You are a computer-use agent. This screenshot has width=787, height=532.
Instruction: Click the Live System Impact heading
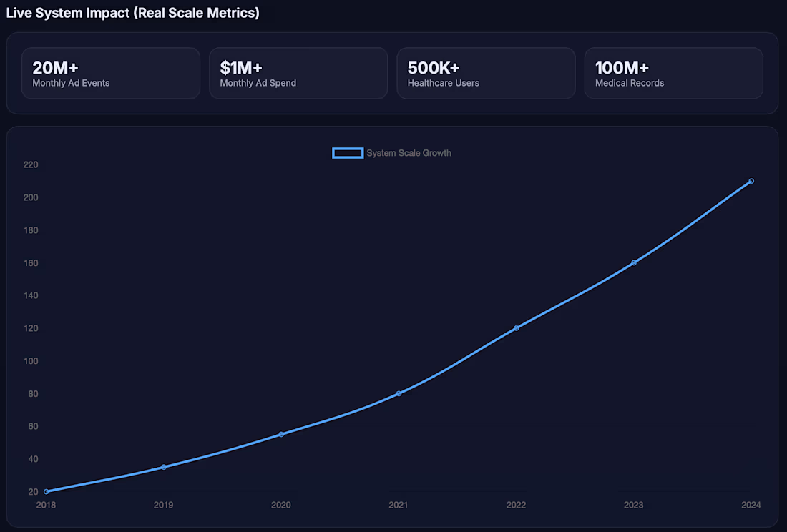[132, 13]
